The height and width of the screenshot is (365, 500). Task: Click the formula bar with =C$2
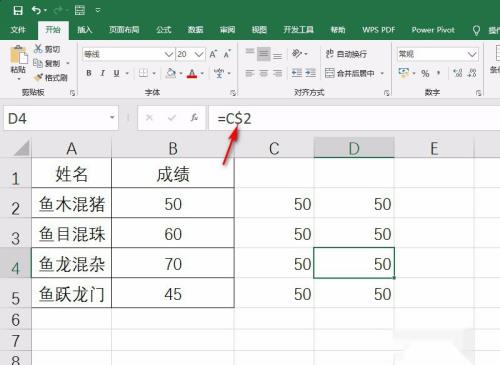(x=354, y=118)
